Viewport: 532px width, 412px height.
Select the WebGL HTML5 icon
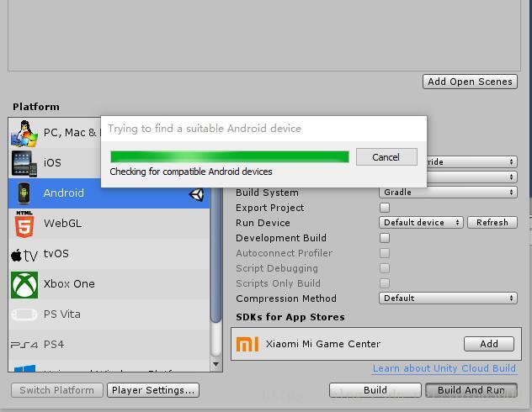pyautogui.click(x=24, y=224)
